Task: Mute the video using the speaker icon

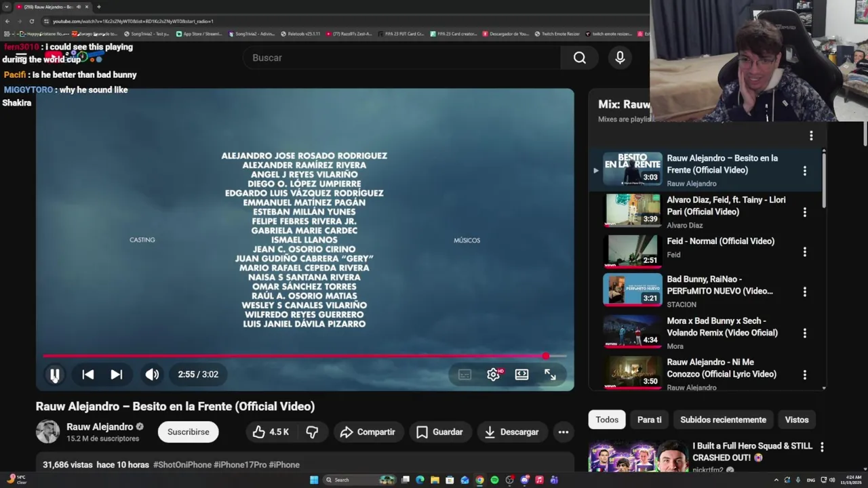Action: tap(152, 374)
